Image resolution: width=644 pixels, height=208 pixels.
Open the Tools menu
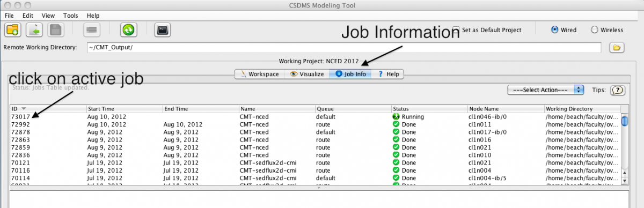(70, 16)
